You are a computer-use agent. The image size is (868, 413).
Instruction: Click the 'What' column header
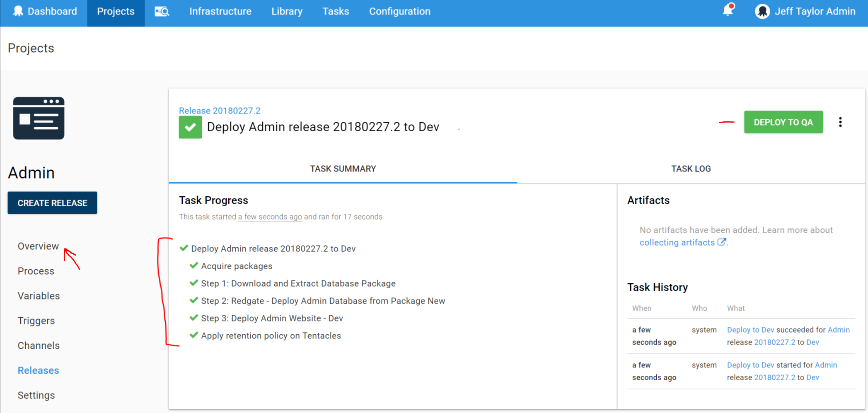(736, 308)
